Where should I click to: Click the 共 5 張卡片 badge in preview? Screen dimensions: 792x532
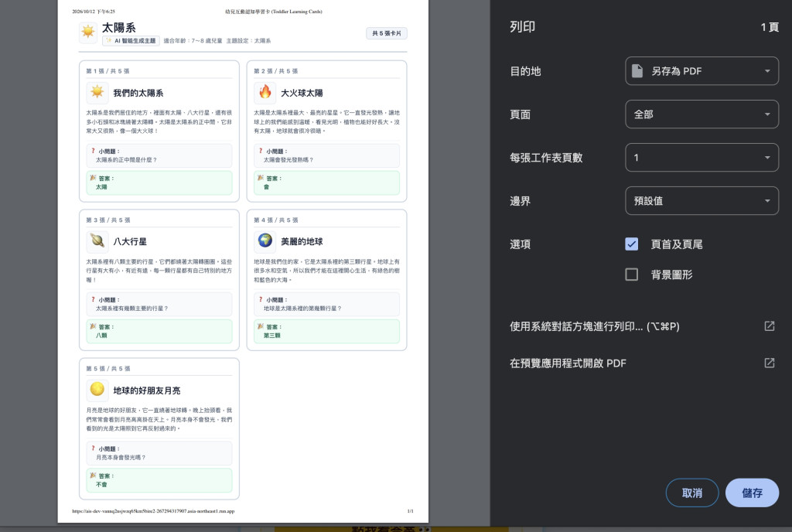[x=387, y=33]
